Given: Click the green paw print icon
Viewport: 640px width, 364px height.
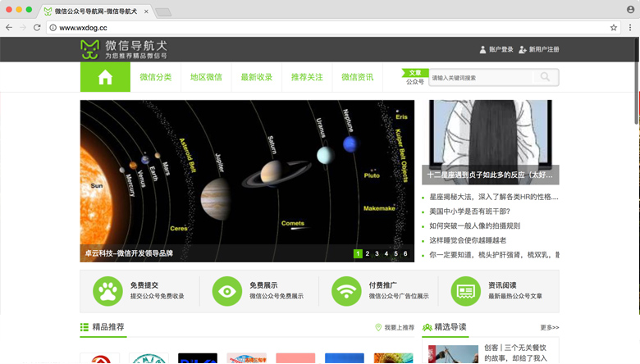Looking at the screenshot, I should [x=107, y=291].
